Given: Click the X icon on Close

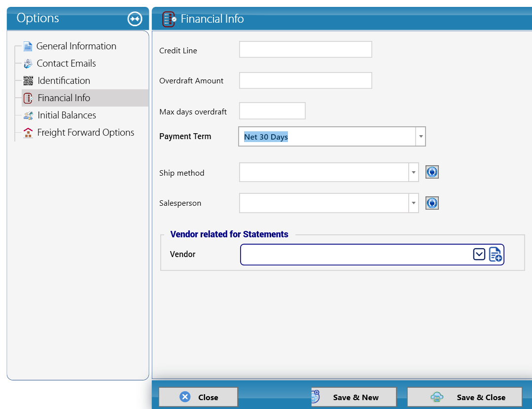Looking at the screenshot, I should (185, 397).
